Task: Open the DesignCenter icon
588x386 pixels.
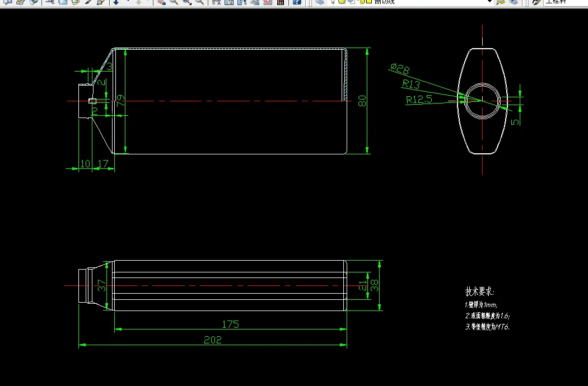Action: (x=229, y=2)
